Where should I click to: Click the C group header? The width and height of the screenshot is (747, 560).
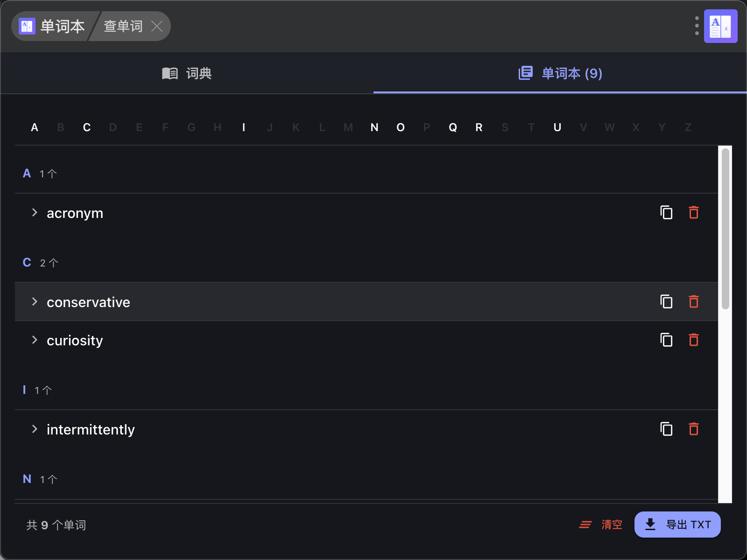(x=366, y=263)
